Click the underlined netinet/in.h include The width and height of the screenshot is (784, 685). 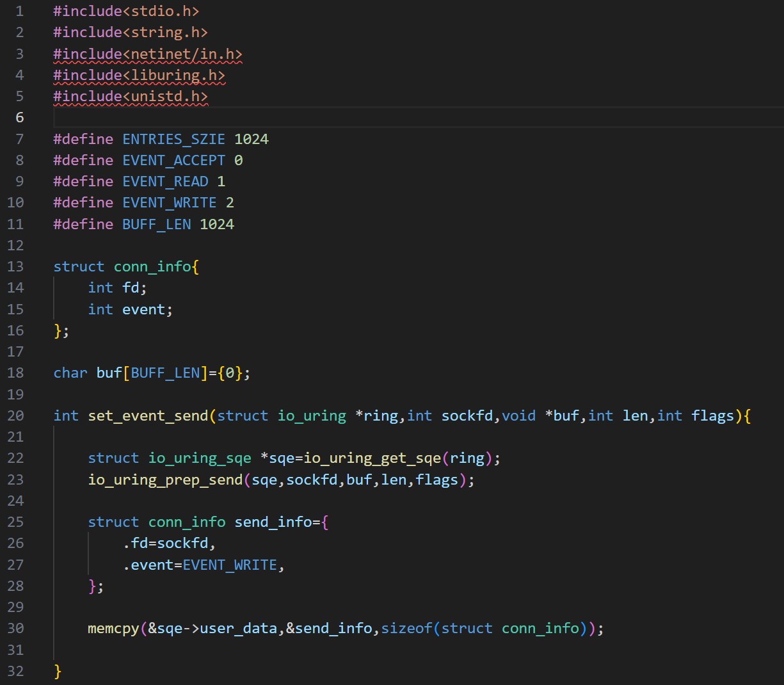pyautogui.click(x=148, y=54)
